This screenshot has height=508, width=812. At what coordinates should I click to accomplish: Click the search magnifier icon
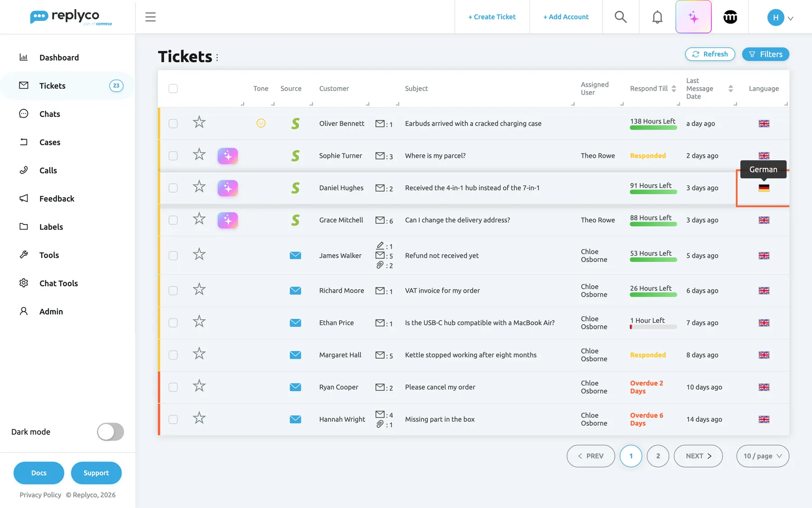click(621, 17)
